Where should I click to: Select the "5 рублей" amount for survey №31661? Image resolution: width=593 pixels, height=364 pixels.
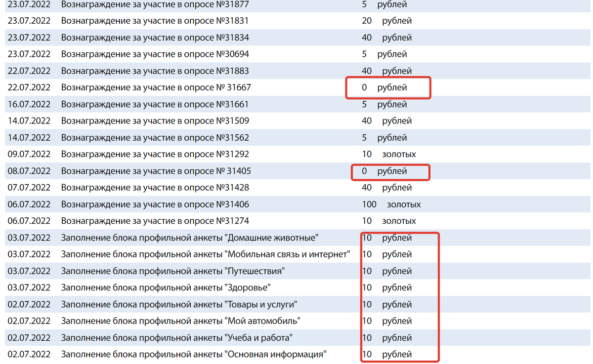(x=384, y=104)
